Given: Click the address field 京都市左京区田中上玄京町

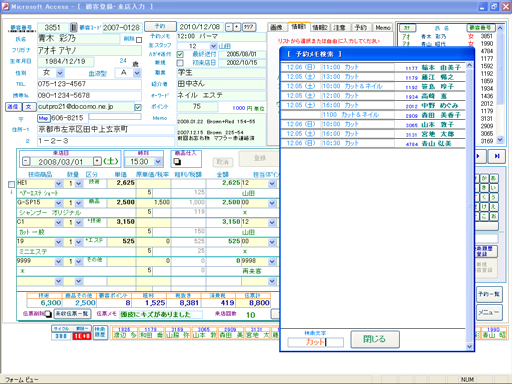Looking at the screenshot, I should [x=106, y=129].
